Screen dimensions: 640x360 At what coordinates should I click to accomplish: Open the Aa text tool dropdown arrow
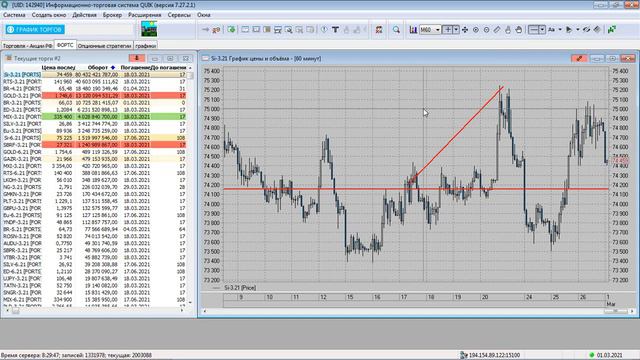point(560,29)
